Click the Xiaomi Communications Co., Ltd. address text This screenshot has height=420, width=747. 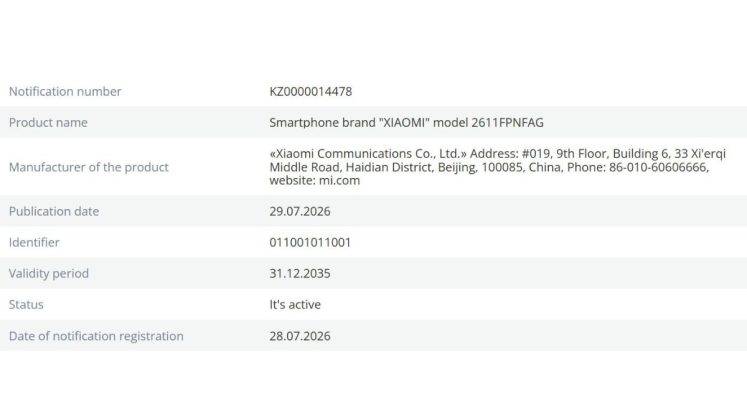click(497, 167)
